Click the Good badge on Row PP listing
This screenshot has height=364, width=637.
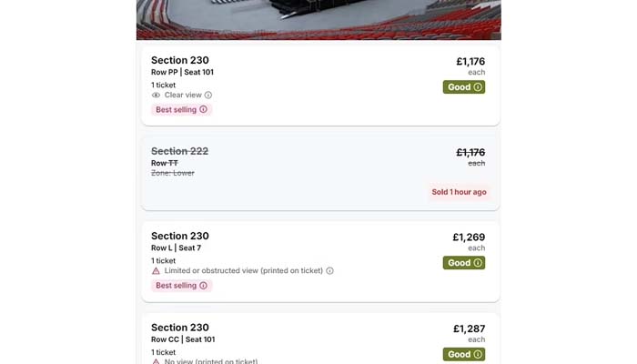(x=463, y=87)
